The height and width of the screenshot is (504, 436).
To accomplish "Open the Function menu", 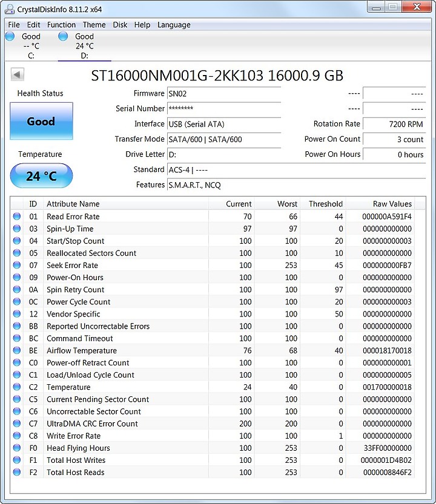I will coord(61,25).
